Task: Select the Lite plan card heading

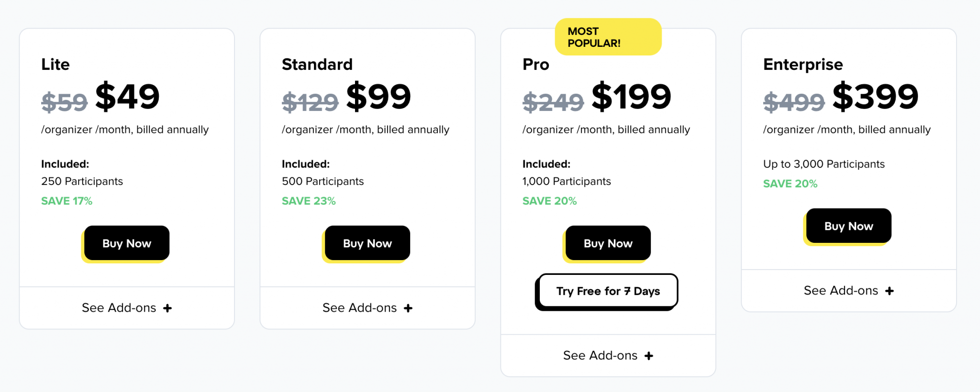Action: tap(55, 65)
